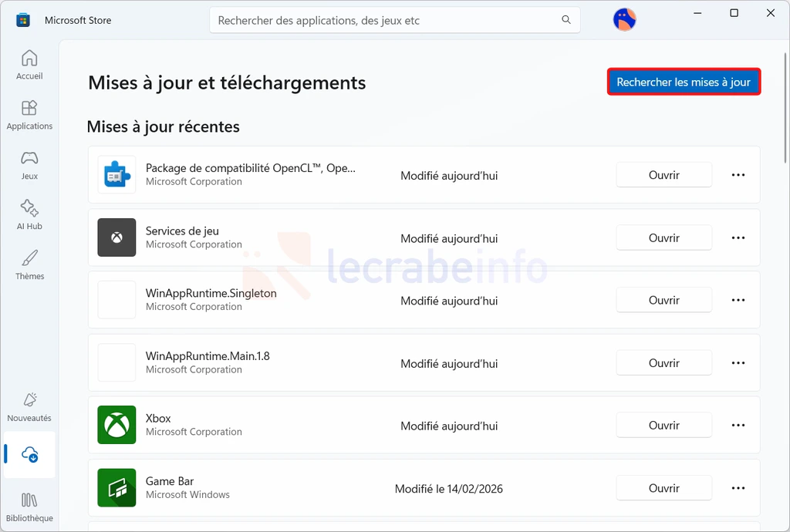Click the cloud download icon in sidebar
The image size is (790, 532).
(x=30, y=454)
